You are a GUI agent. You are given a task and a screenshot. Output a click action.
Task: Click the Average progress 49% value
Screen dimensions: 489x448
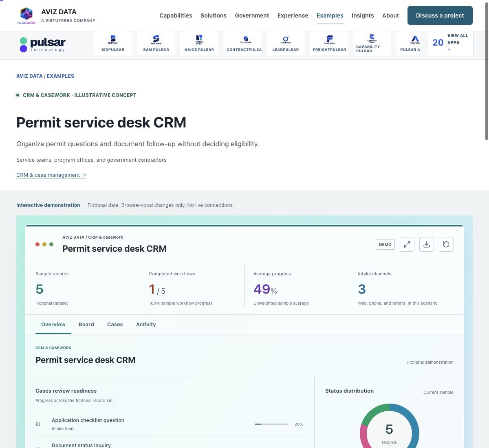265,290
